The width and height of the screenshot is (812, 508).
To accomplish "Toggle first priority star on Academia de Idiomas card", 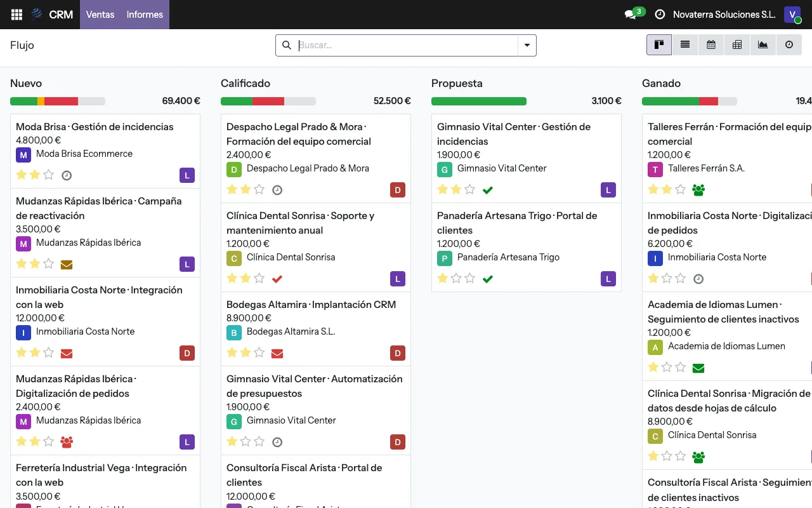I will (653, 367).
